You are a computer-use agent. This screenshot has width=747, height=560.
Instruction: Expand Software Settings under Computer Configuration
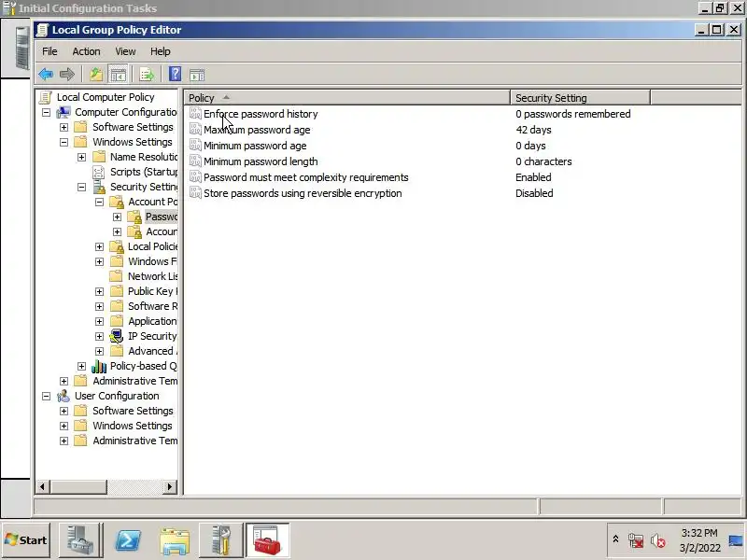[63, 127]
